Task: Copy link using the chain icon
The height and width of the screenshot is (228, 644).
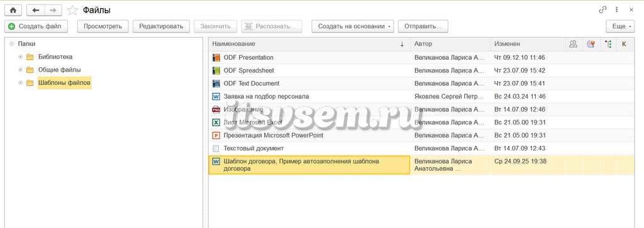Action: point(603,10)
